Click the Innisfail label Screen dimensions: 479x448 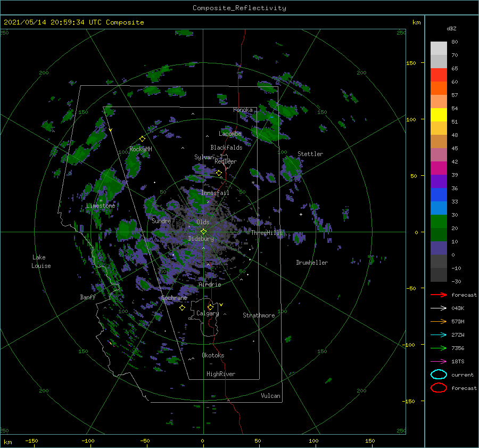point(215,193)
